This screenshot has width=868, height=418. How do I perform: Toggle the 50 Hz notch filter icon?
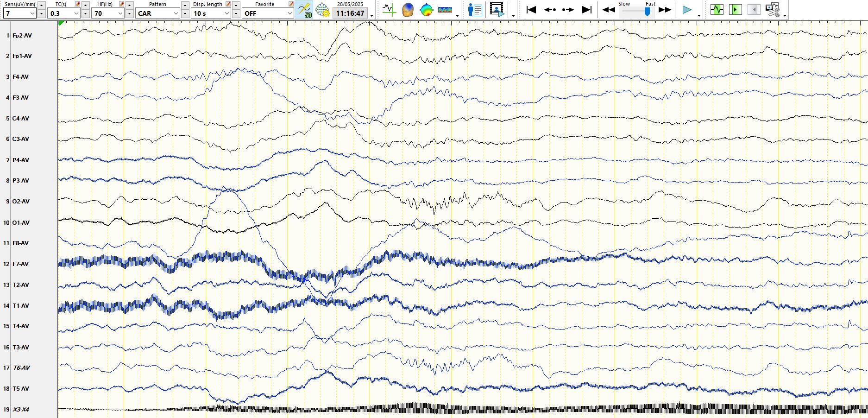tap(305, 10)
